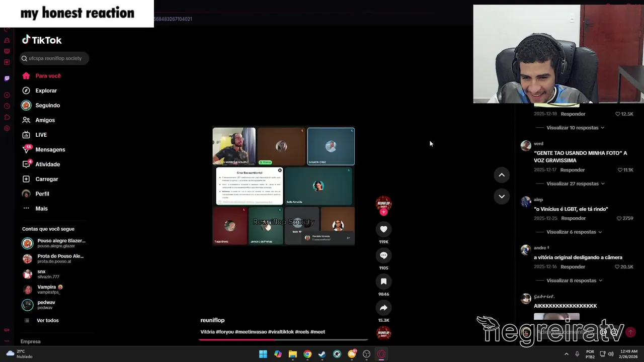
Task: Open comments via the speech bubble icon
Action: point(383,255)
